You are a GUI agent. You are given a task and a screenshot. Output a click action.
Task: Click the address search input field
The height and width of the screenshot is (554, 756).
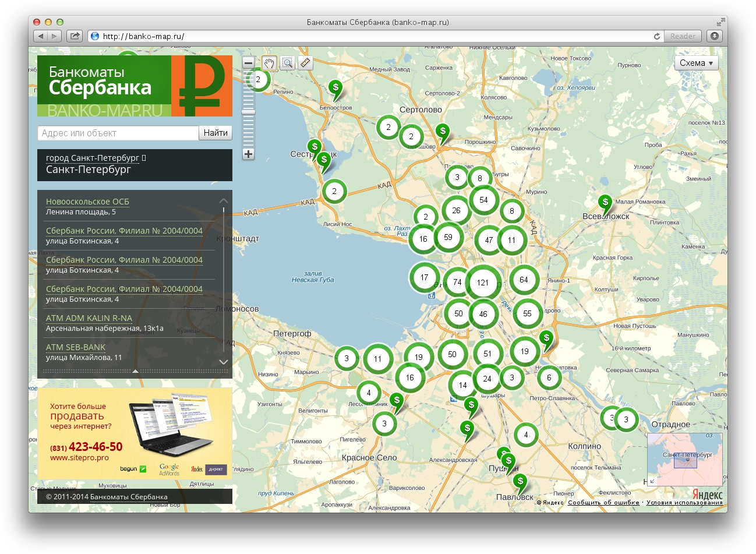[x=118, y=133]
